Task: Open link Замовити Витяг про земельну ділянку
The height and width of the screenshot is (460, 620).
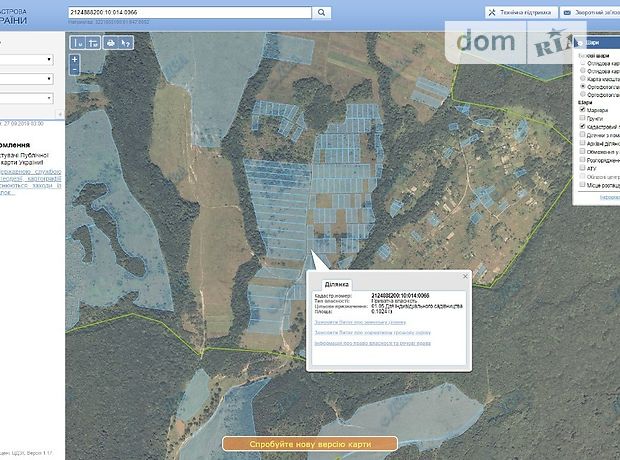Action: point(360,322)
